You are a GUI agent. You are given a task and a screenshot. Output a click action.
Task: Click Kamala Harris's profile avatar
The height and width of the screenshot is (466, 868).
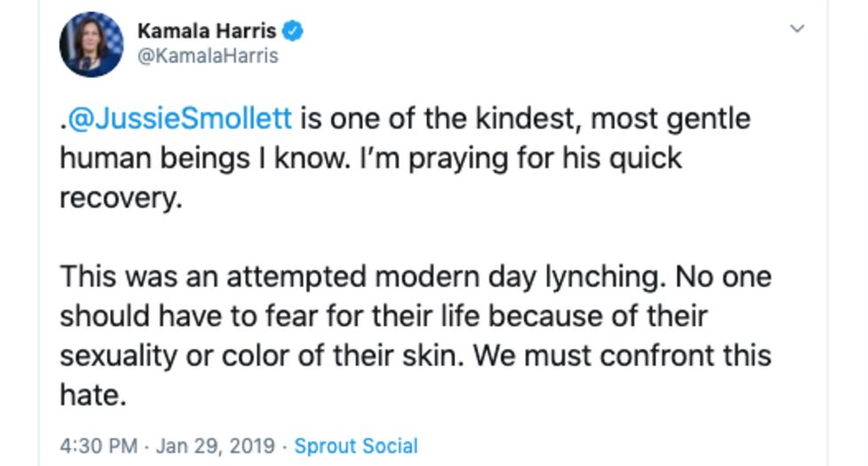(x=91, y=44)
